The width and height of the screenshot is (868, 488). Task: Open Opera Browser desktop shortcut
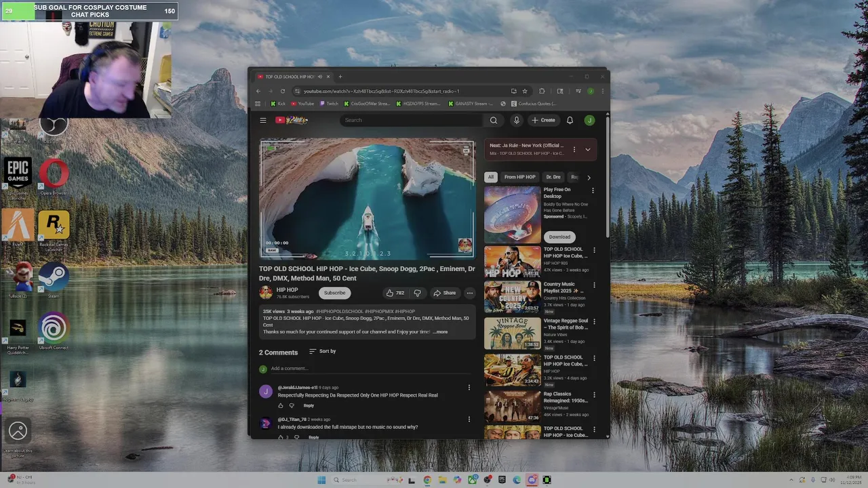tap(54, 178)
